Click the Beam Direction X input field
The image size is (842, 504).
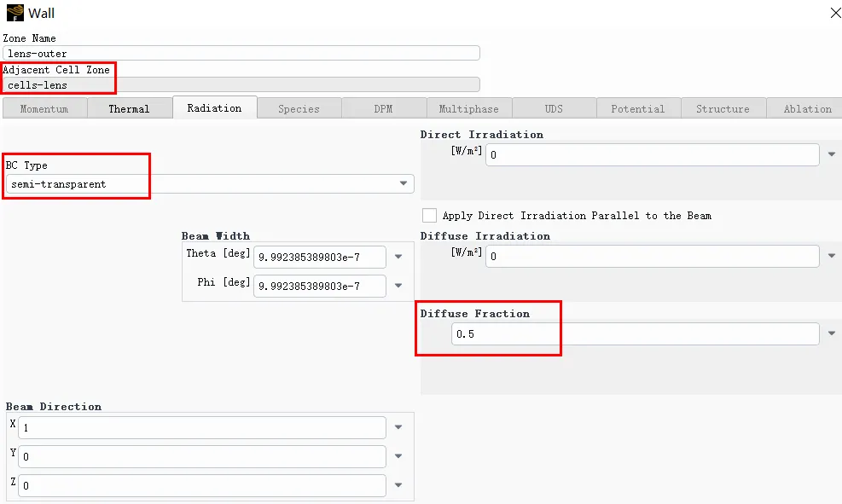201,427
